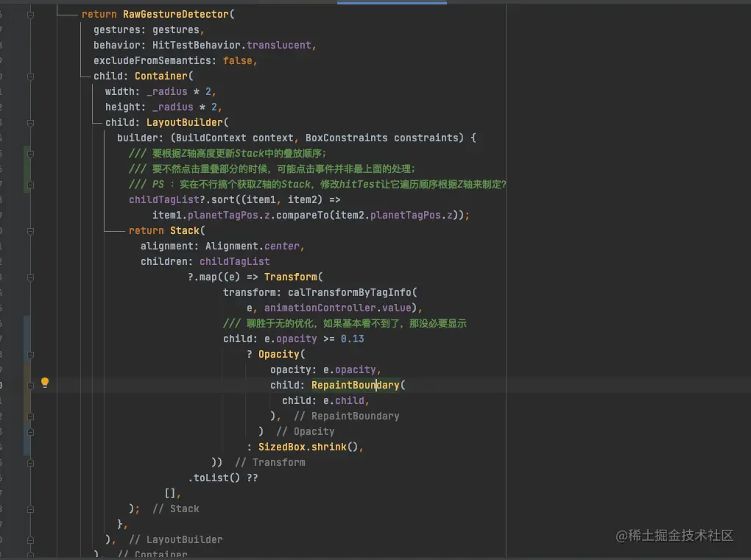Screen dimensions: 751x560
Task: Click the 'LayoutBuilder' widget name
Action: [185, 123]
